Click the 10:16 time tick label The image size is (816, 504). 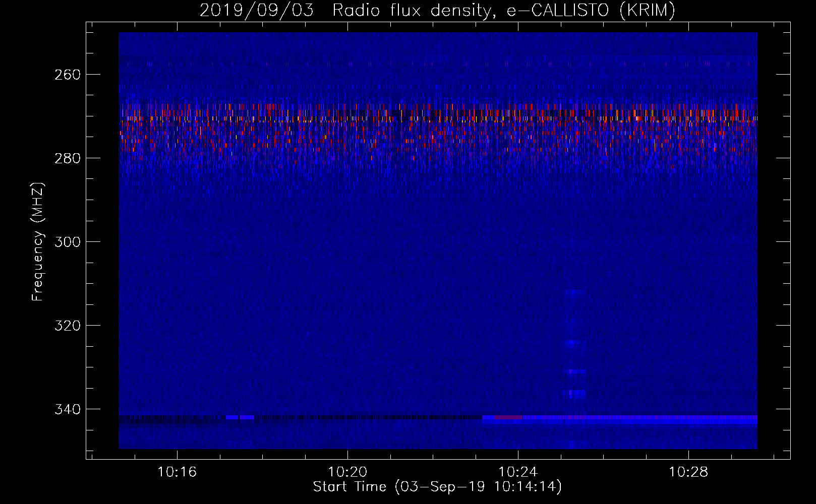(177, 472)
